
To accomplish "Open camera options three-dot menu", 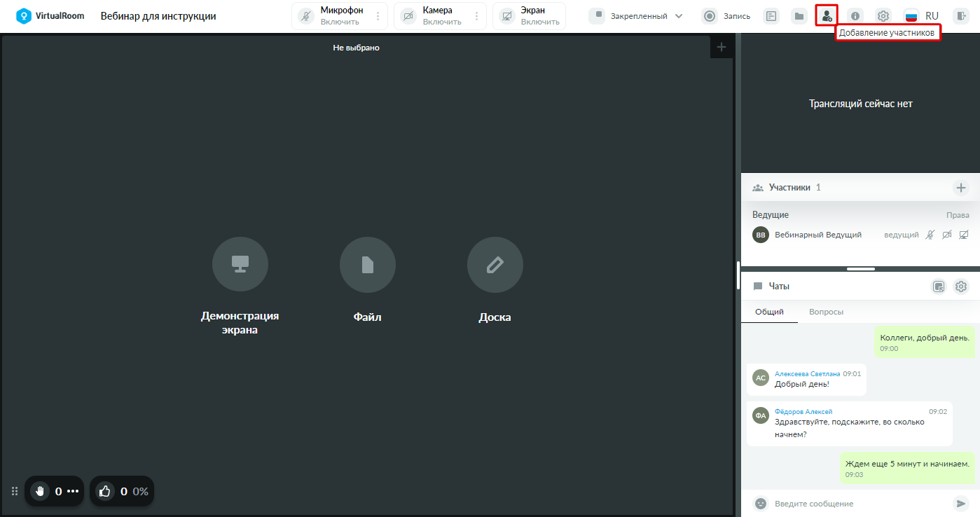I will pos(477,16).
